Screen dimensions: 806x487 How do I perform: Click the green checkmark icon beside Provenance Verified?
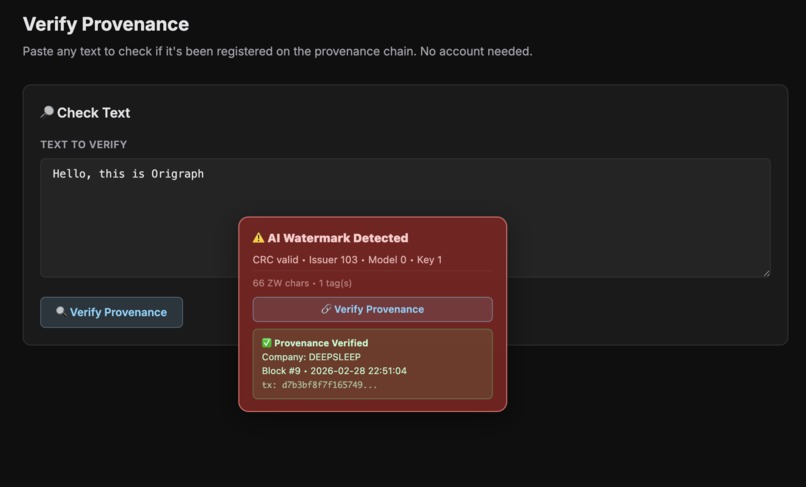[x=266, y=343]
